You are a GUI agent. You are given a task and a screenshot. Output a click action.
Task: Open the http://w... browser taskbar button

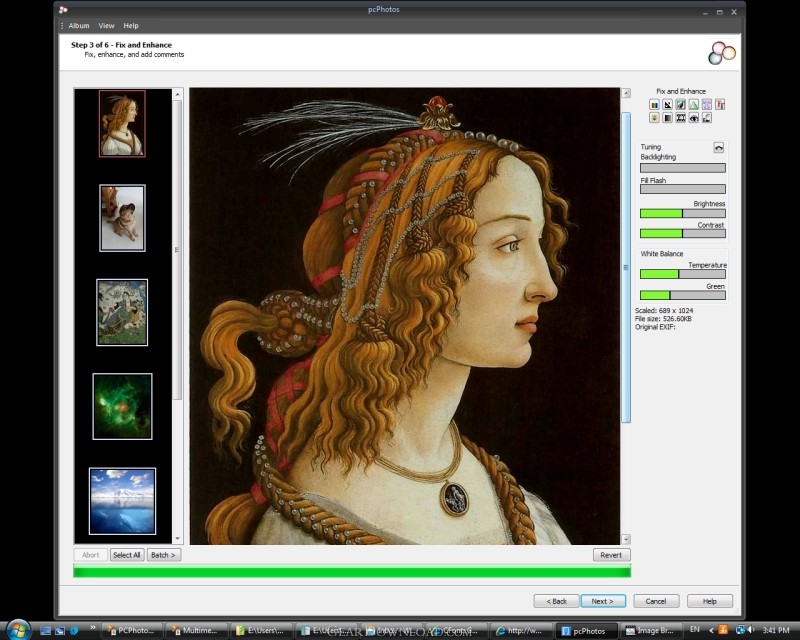click(519, 631)
